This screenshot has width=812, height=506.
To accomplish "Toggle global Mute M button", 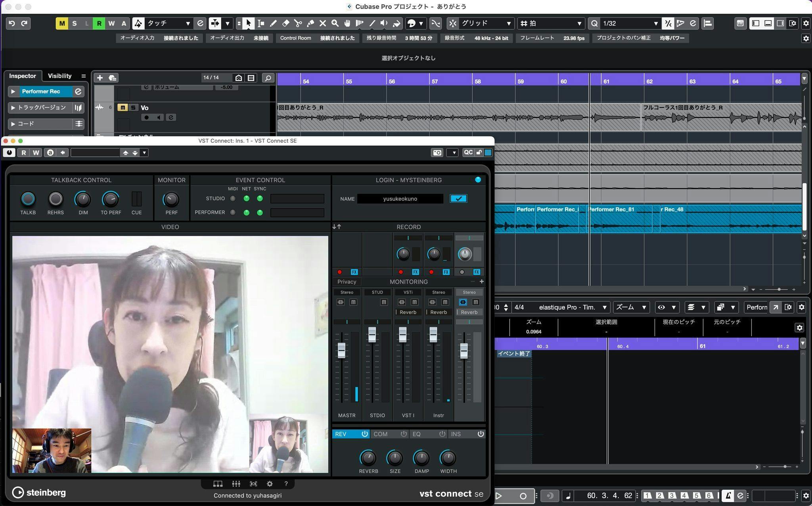I will 62,23.
